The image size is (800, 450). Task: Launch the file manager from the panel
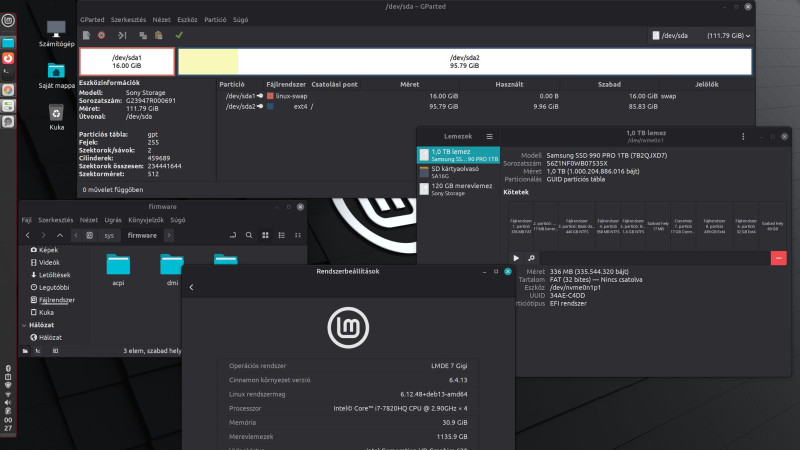(x=8, y=43)
